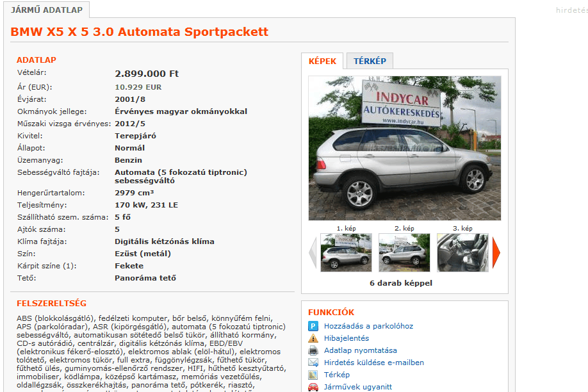The height and width of the screenshot is (392, 588).
Task: Open the JÁRMŰ ADATLAP tab
Action: [47, 10]
